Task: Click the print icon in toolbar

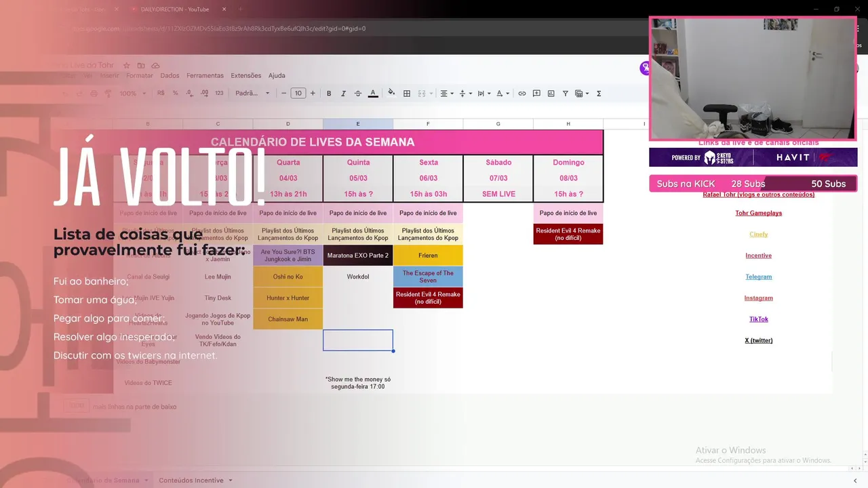Action: [94, 94]
